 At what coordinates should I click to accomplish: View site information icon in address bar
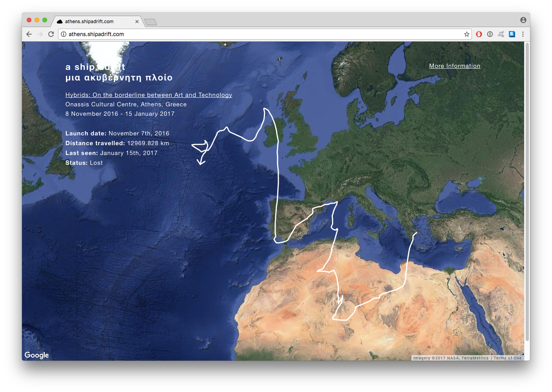click(64, 34)
